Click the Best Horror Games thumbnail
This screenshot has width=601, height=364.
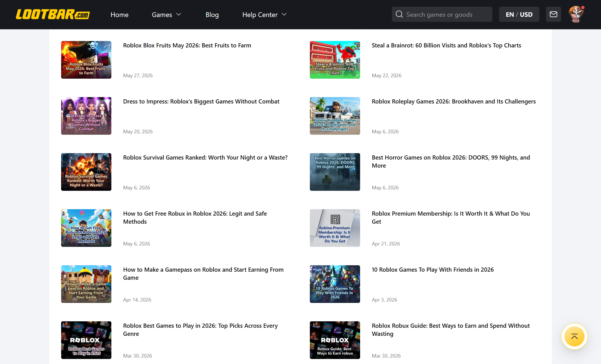pos(335,172)
